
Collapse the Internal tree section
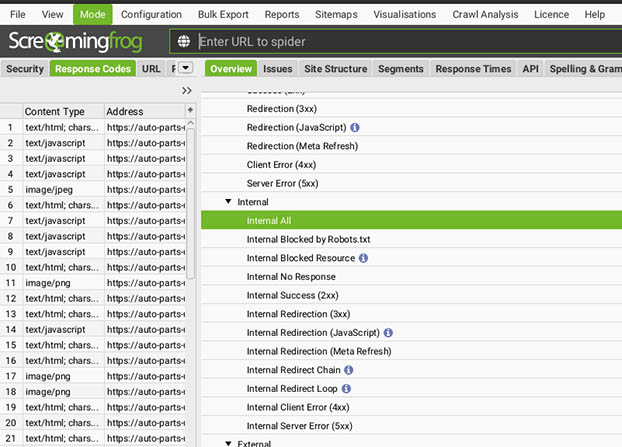[228, 202]
